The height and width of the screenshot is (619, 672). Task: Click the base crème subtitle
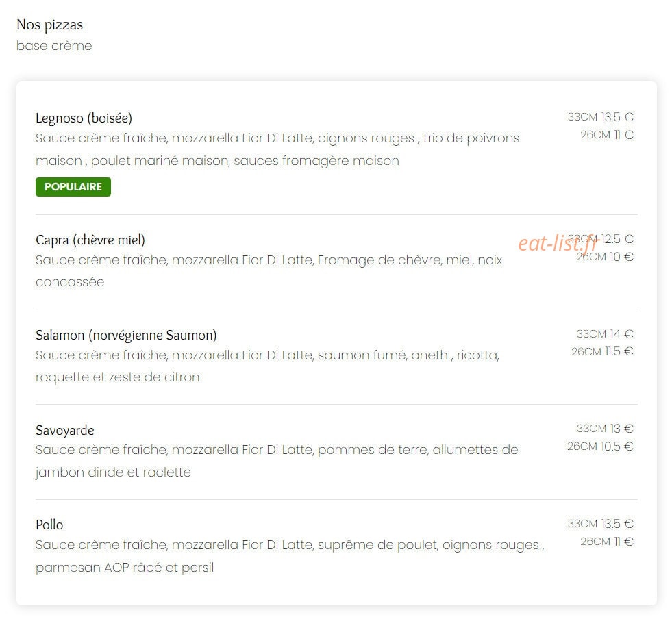(x=54, y=46)
